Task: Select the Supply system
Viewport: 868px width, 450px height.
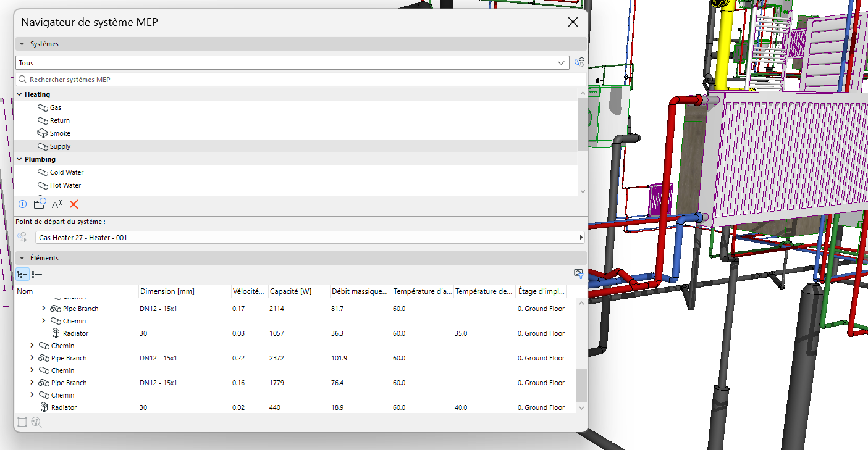Action: pyautogui.click(x=61, y=146)
